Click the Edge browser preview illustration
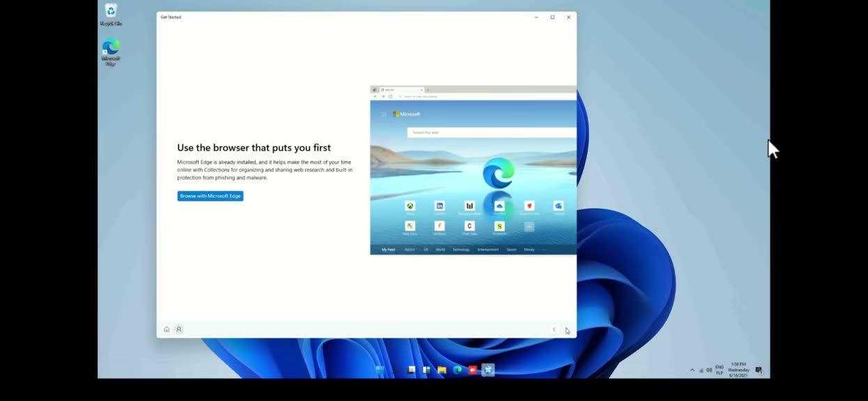 (473, 170)
